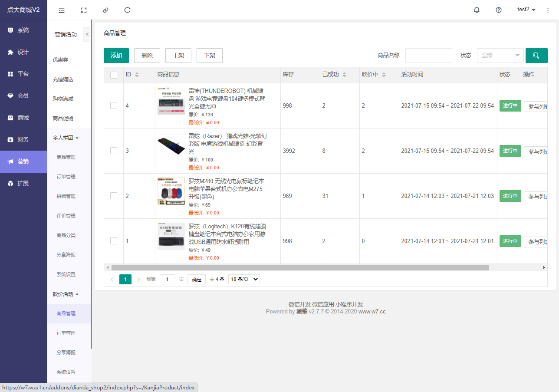Click the horizontal scrollbar right arrow

tap(544, 268)
